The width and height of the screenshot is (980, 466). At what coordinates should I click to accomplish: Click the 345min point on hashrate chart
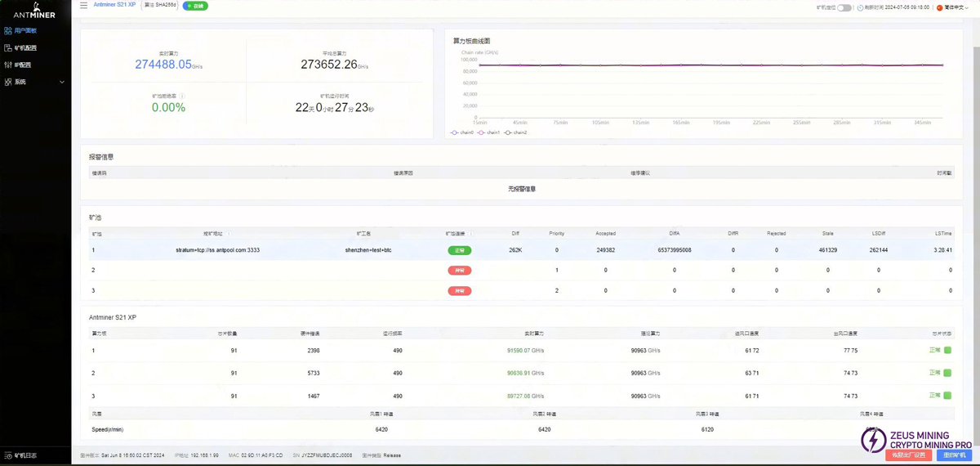point(922,65)
